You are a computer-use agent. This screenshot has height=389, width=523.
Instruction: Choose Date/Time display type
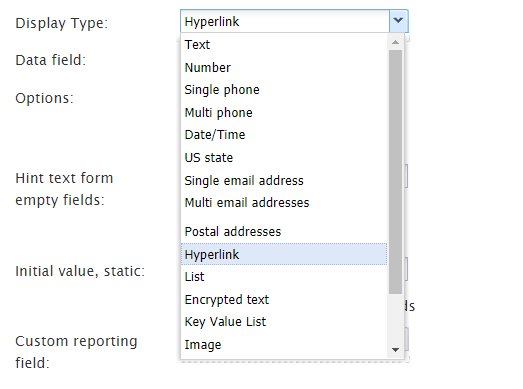click(x=284, y=135)
